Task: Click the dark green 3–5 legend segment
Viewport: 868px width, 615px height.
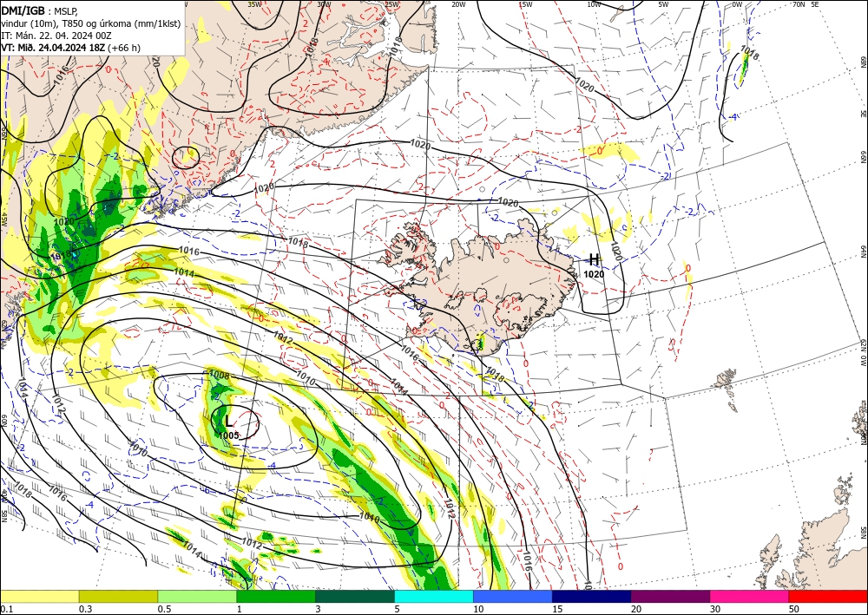Action: (x=355, y=596)
